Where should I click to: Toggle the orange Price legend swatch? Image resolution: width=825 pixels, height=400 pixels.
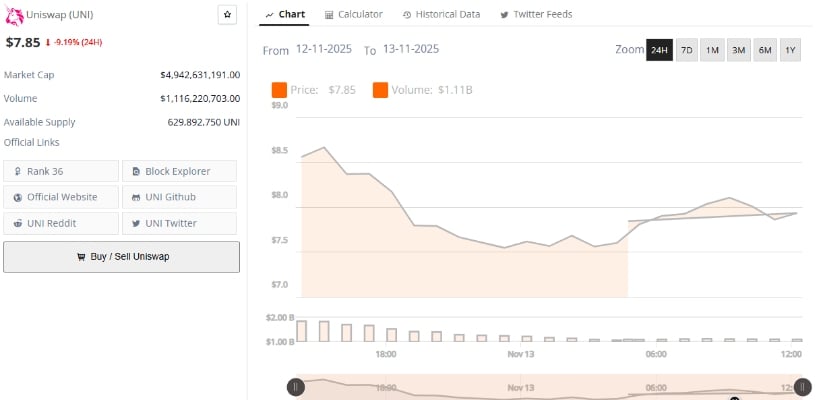click(279, 90)
